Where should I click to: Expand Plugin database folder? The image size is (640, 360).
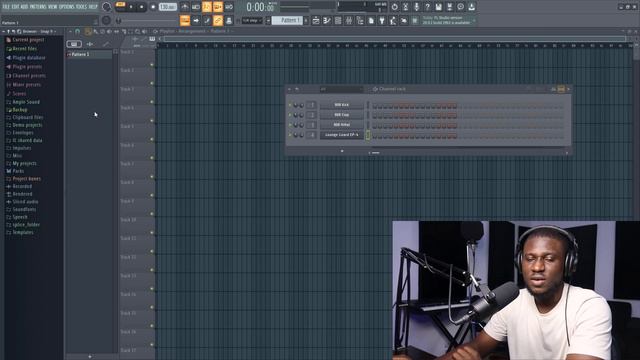[x=29, y=58]
